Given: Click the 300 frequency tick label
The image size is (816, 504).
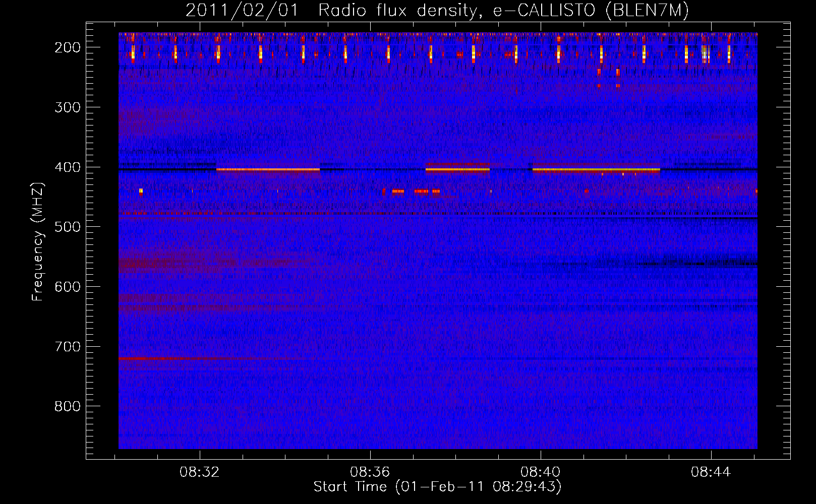Looking at the screenshot, I should tap(67, 107).
